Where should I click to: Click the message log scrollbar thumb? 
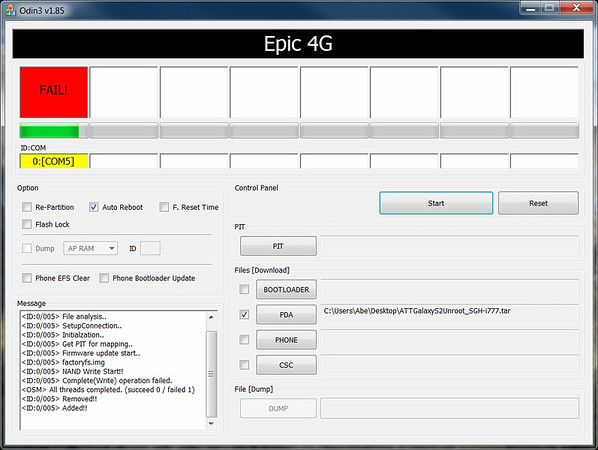211,374
